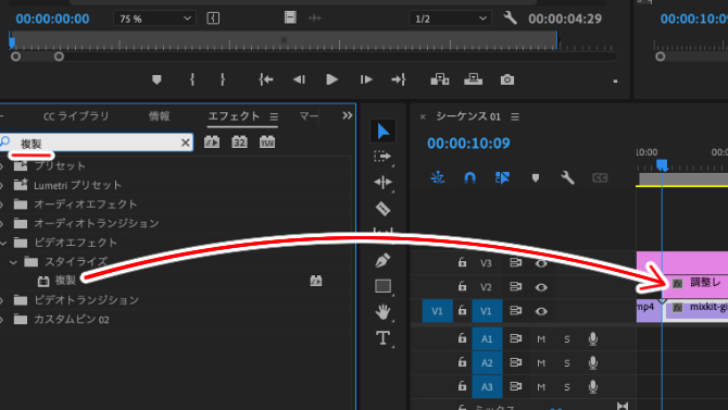Toggle Snap in timeline magnet icon

470,178
